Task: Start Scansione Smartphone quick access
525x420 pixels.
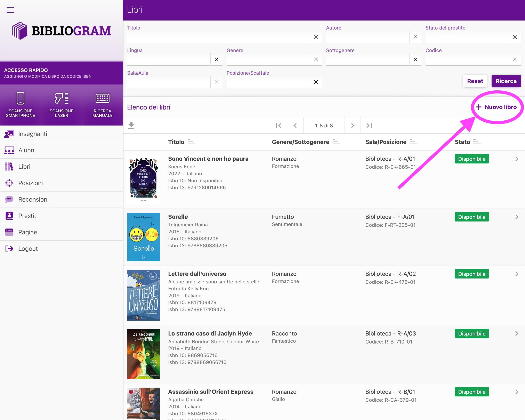Action: 21,105
